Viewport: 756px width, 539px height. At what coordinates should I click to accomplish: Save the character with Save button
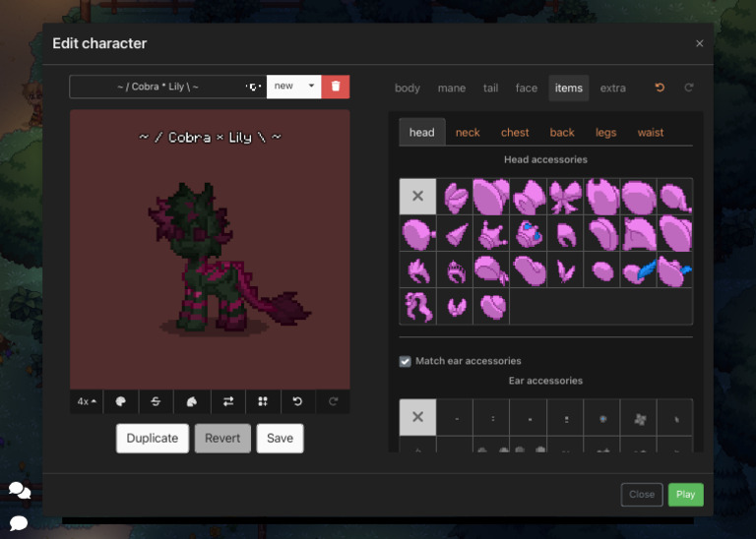(281, 439)
